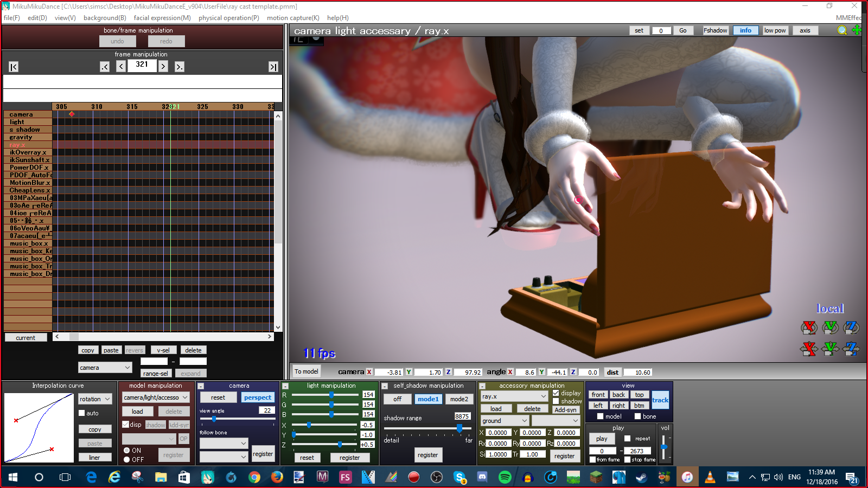Open second follow bone dropdown
The image size is (868, 488).
(224, 457)
